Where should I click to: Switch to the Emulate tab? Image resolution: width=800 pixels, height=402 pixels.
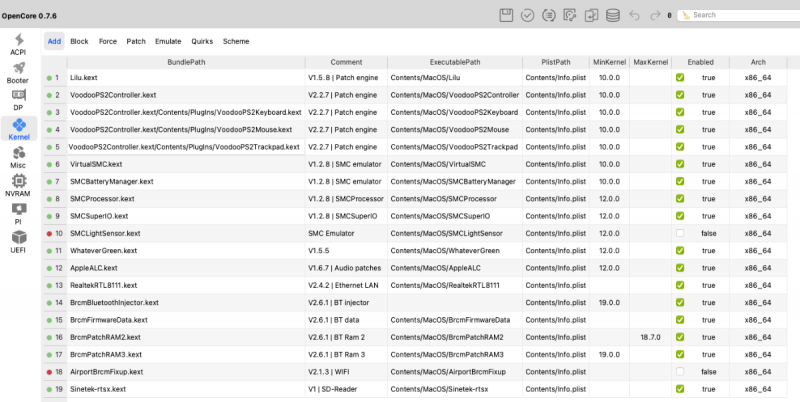point(168,41)
